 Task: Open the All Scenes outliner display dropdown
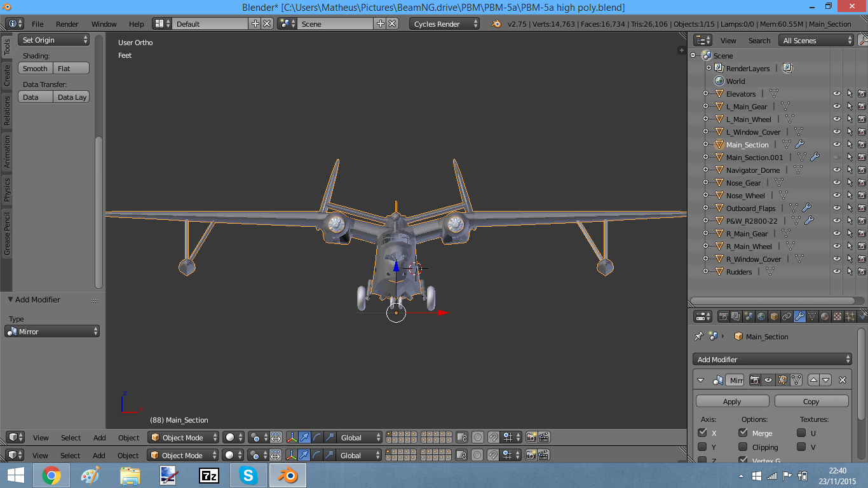816,40
